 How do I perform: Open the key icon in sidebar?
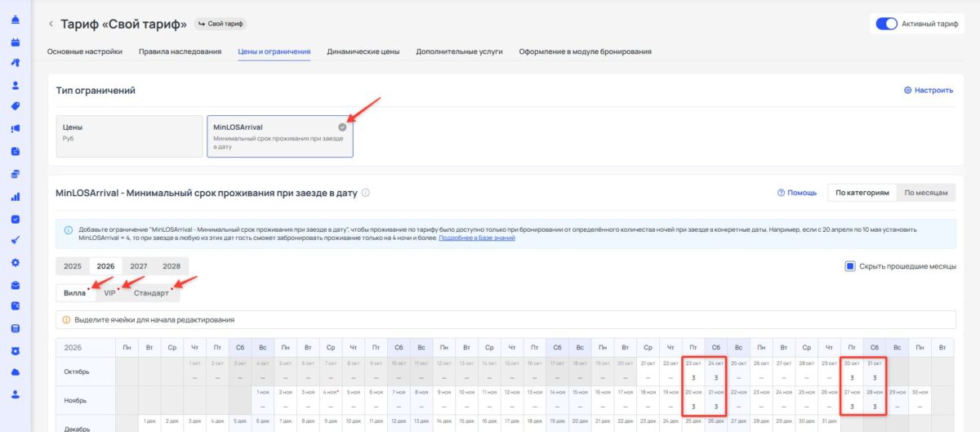point(16,63)
